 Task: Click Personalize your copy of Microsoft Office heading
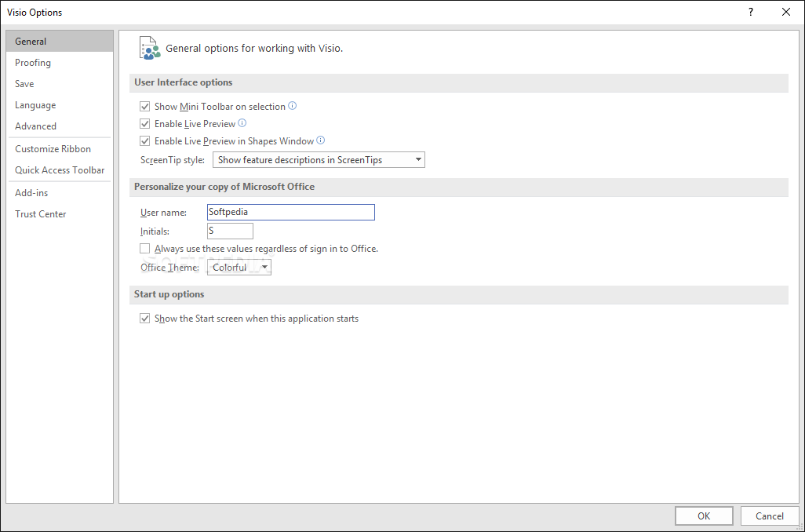tap(224, 187)
